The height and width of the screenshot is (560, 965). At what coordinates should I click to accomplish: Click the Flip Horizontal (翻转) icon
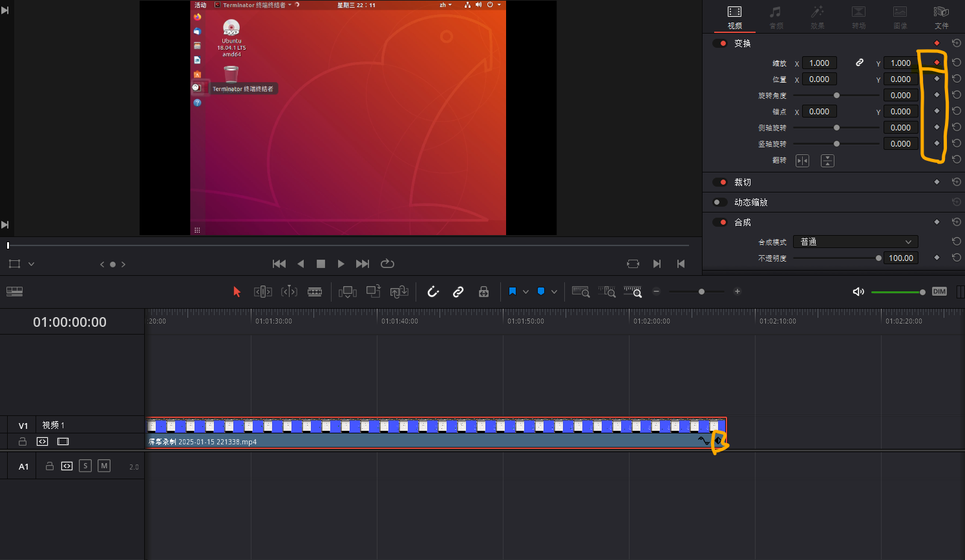click(802, 161)
